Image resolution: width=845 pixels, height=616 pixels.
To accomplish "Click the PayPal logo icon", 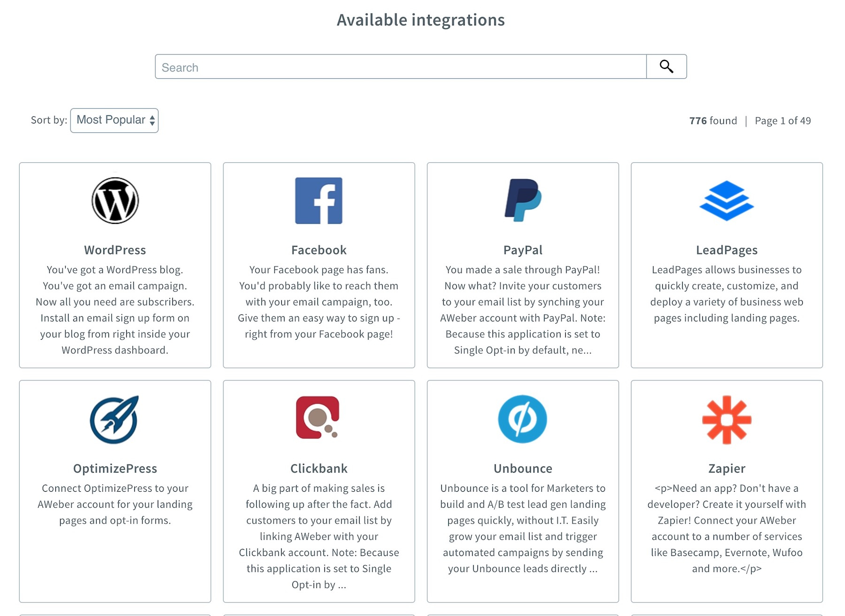I will coord(523,200).
